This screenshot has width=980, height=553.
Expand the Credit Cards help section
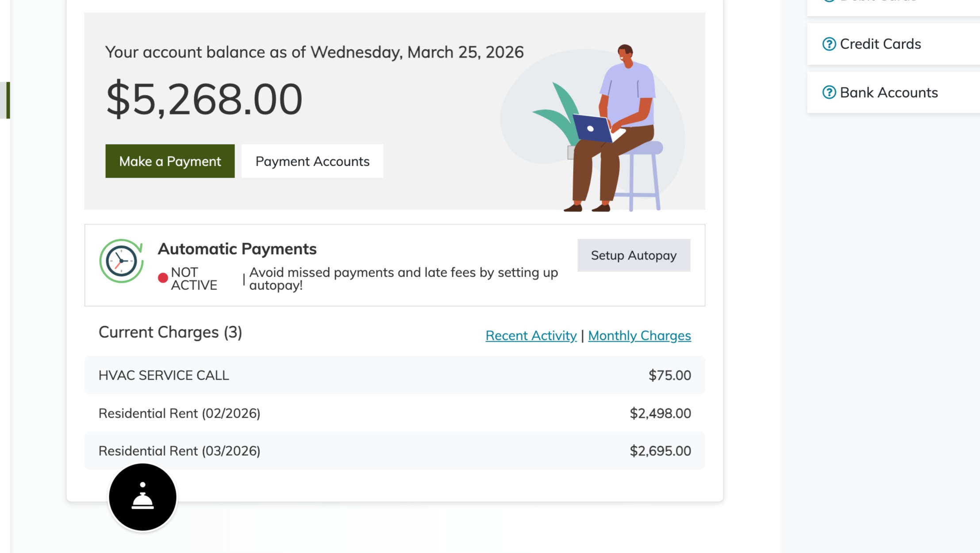(x=880, y=44)
